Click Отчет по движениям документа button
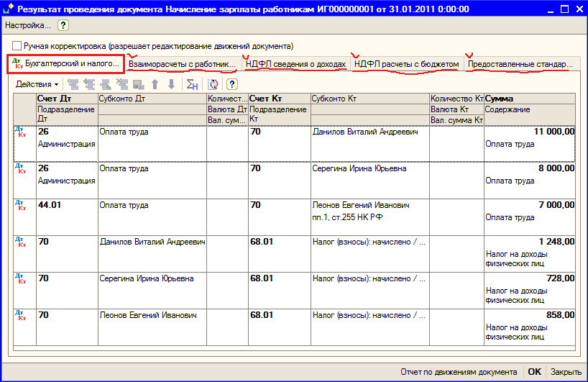The height and width of the screenshot is (382, 588). [459, 372]
